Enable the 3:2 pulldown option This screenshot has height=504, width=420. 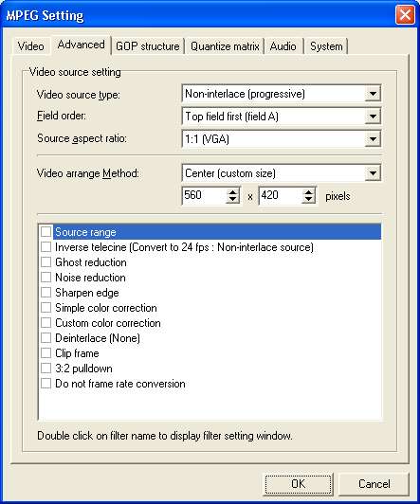46,368
